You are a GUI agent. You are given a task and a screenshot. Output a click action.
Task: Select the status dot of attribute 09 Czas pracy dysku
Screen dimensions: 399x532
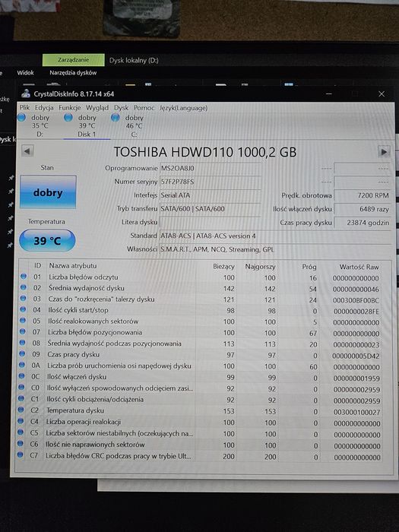tap(22, 354)
